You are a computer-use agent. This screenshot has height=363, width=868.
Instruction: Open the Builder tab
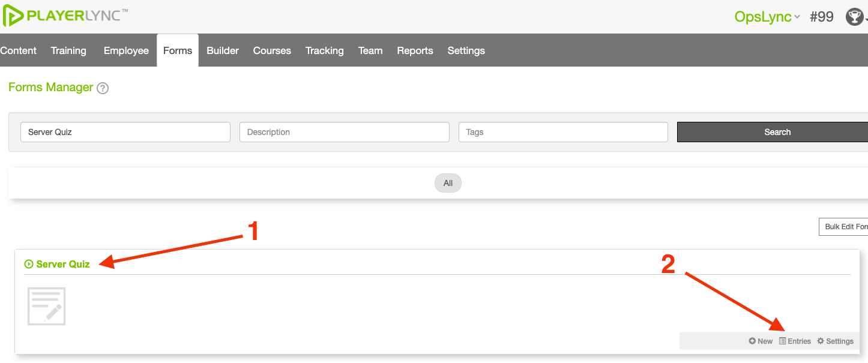tap(223, 50)
